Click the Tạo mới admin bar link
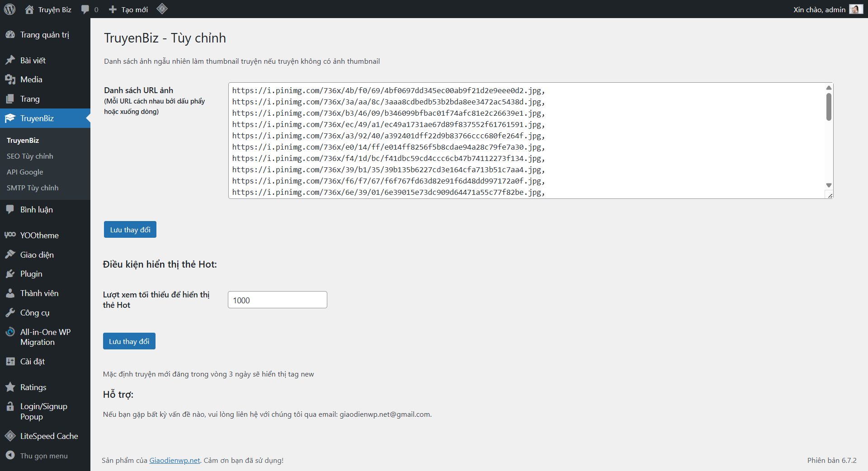Viewport: 868px width, 471px height. [x=135, y=9]
